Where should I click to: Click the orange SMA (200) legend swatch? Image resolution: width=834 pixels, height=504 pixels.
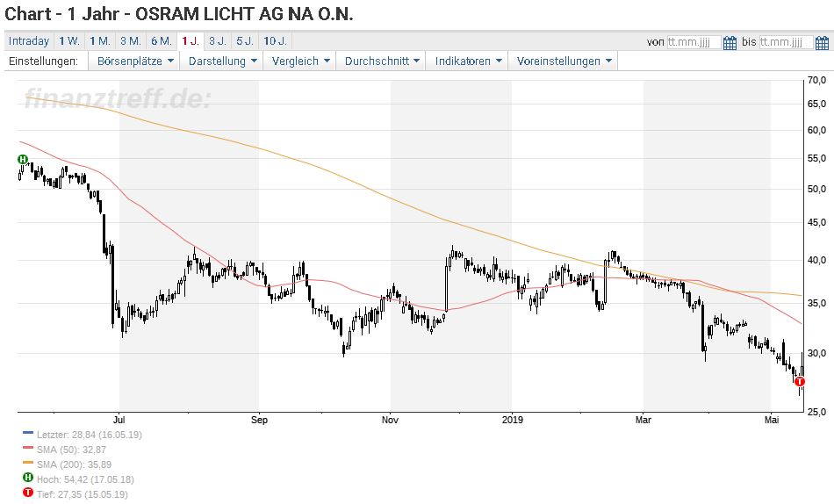point(28,464)
